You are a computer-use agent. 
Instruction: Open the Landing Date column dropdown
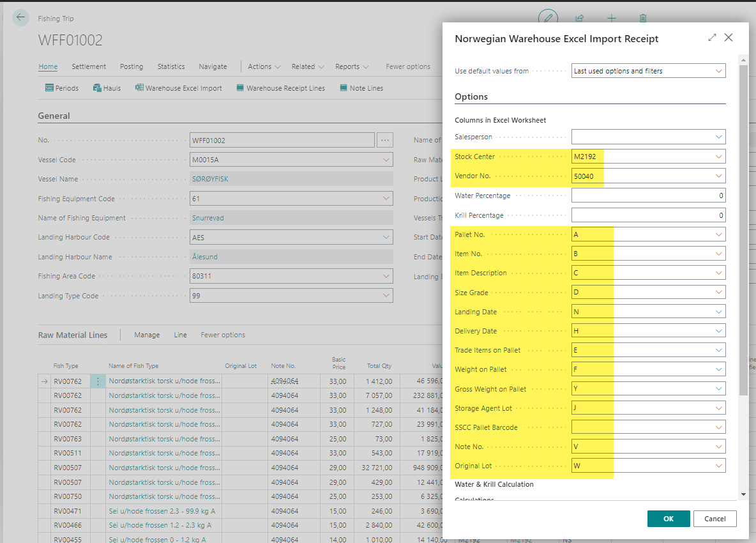719,312
